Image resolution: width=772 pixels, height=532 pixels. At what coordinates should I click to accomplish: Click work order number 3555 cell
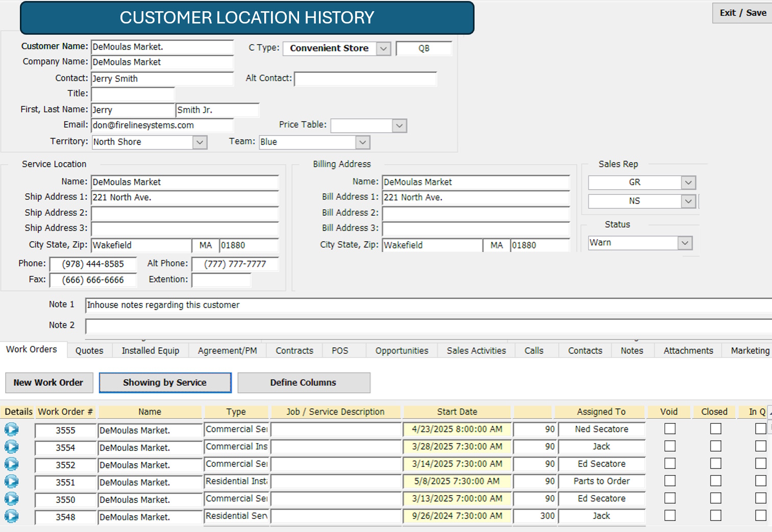pos(65,430)
